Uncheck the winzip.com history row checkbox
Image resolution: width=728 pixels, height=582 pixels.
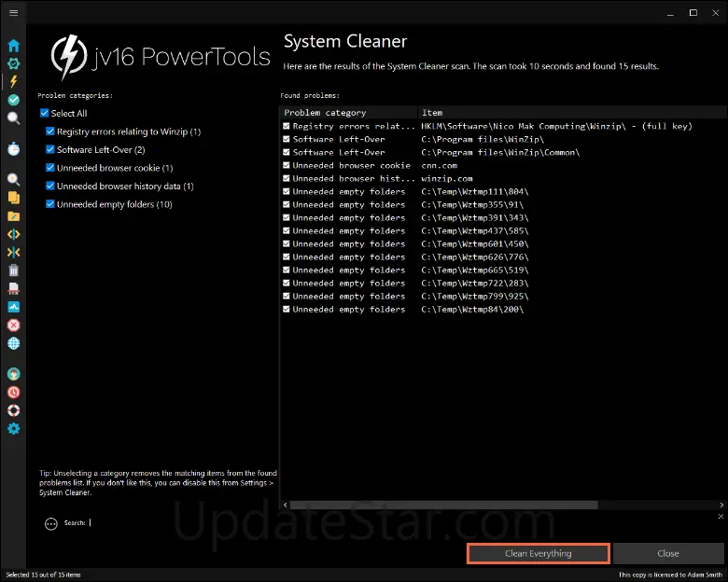point(287,178)
